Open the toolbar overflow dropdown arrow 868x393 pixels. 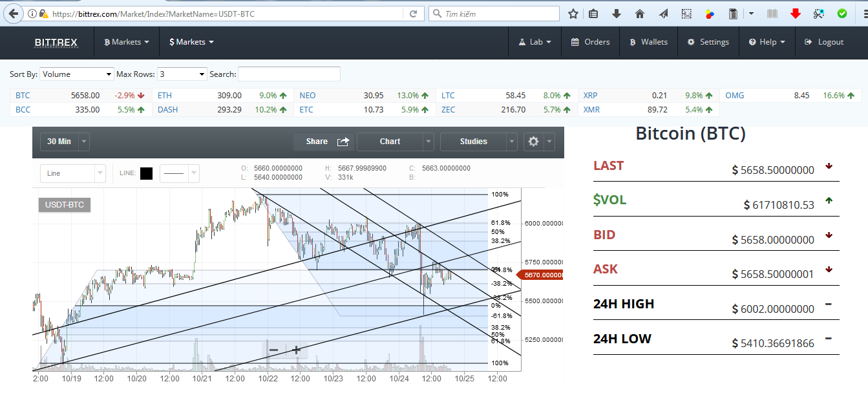tap(752, 14)
